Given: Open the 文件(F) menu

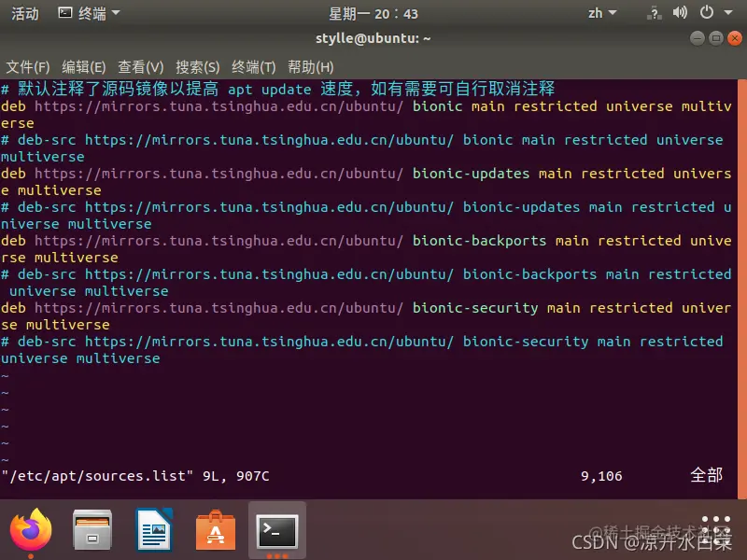Looking at the screenshot, I should (28, 67).
